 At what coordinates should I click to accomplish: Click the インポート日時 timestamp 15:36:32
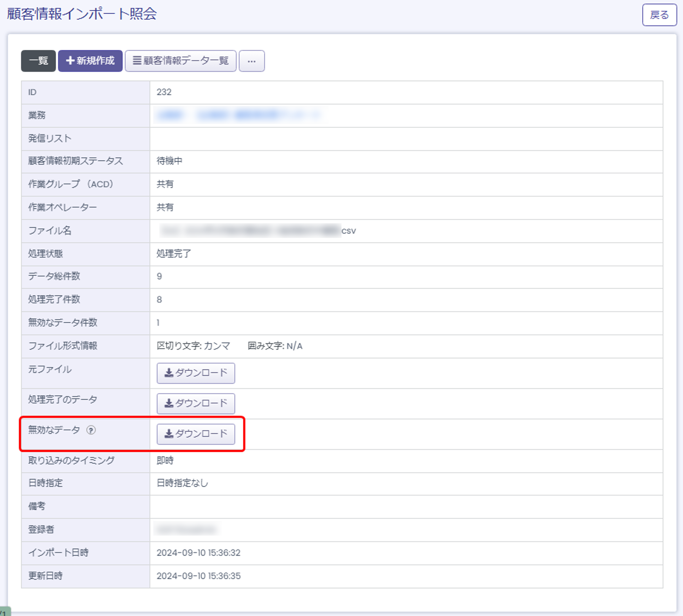point(198,553)
